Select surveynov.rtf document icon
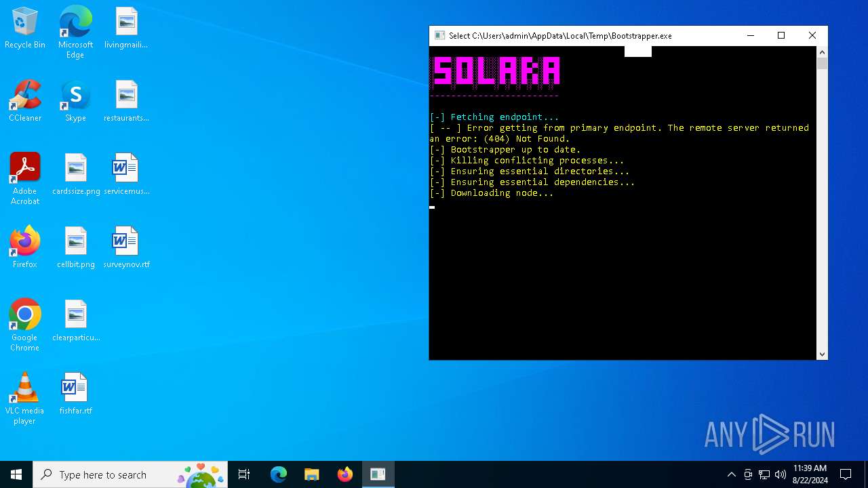 126,247
